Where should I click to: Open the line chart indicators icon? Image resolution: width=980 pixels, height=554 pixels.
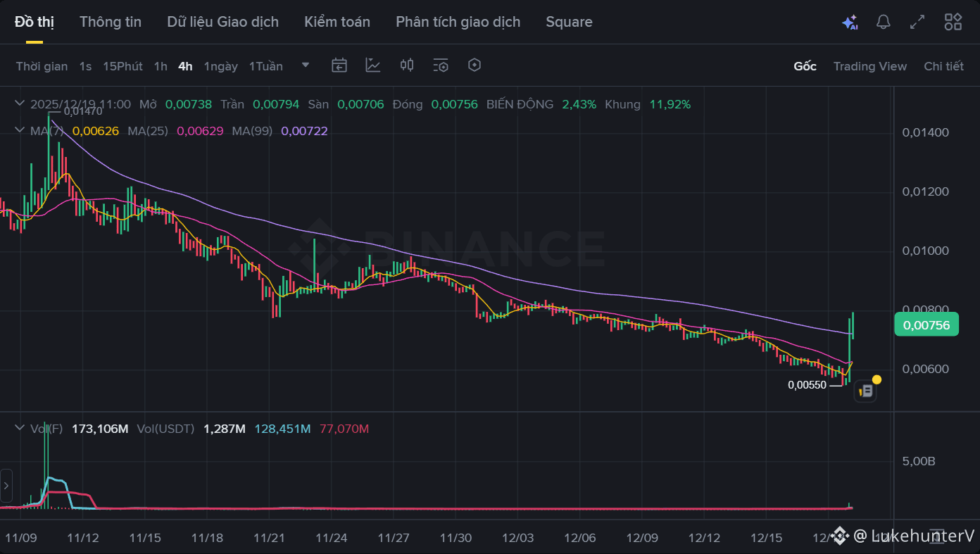click(373, 65)
